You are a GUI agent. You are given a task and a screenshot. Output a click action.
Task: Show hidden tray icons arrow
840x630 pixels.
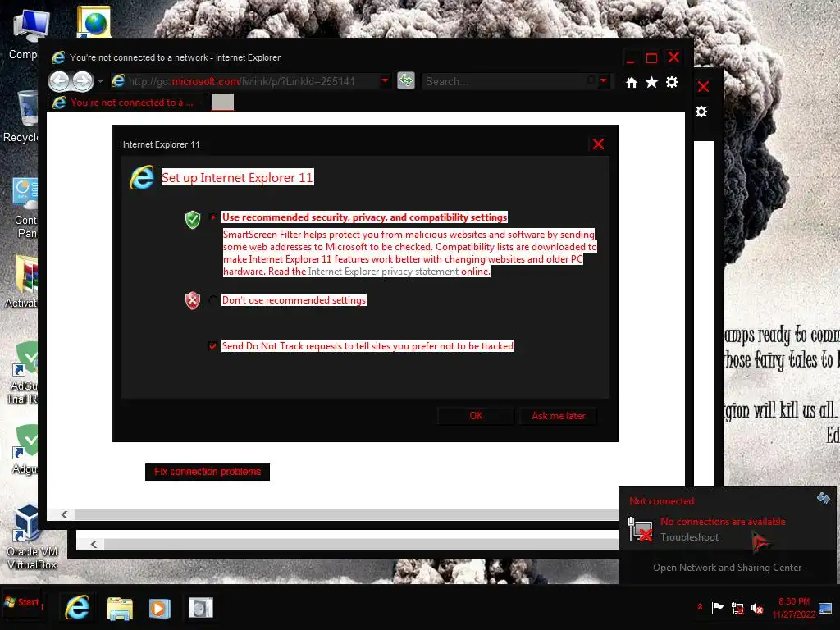(x=700, y=608)
